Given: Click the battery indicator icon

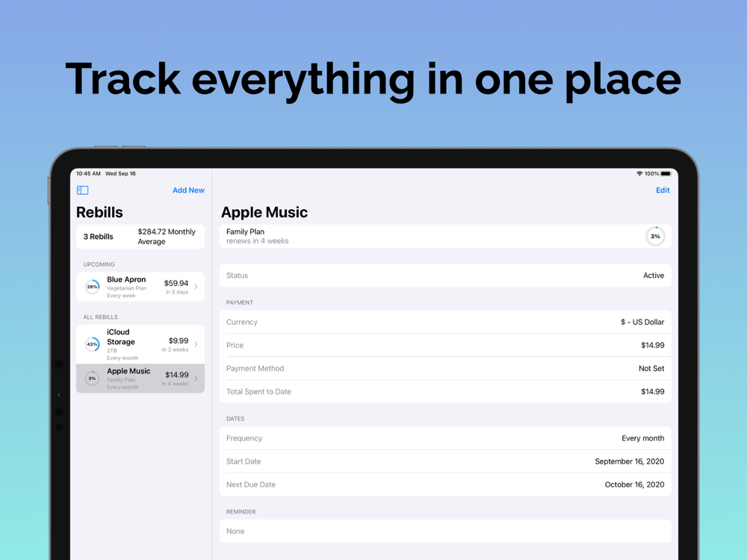Looking at the screenshot, I should [x=666, y=174].
